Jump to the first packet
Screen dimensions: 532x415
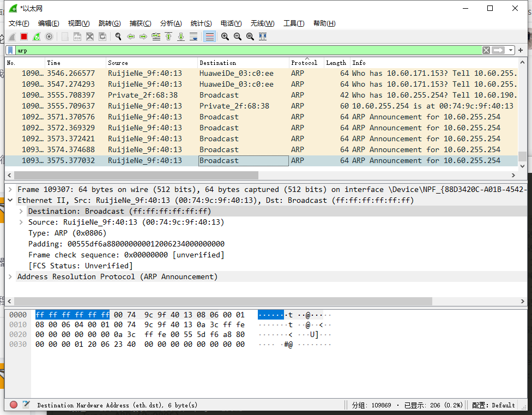(168, 37)
